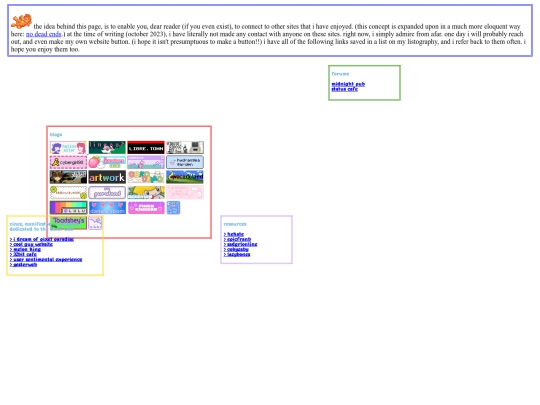The image size is (540, 405).
Task: Open the status cafe forum link
Action: (344, 89)
